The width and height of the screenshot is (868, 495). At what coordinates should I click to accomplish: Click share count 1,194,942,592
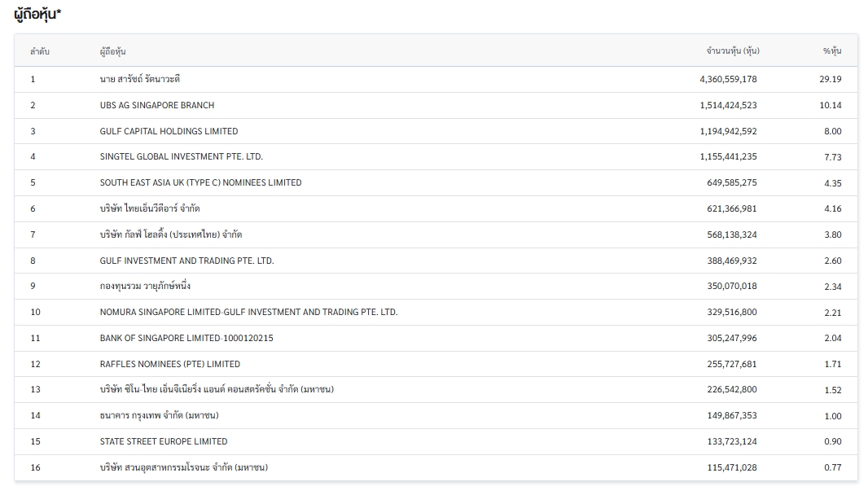pyautogui.click(x=729, y=131)
